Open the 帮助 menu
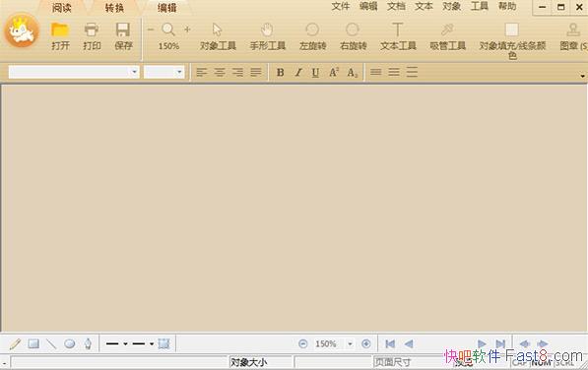Image resolution: width=588 pixels, height=370 pixels. 507,6
